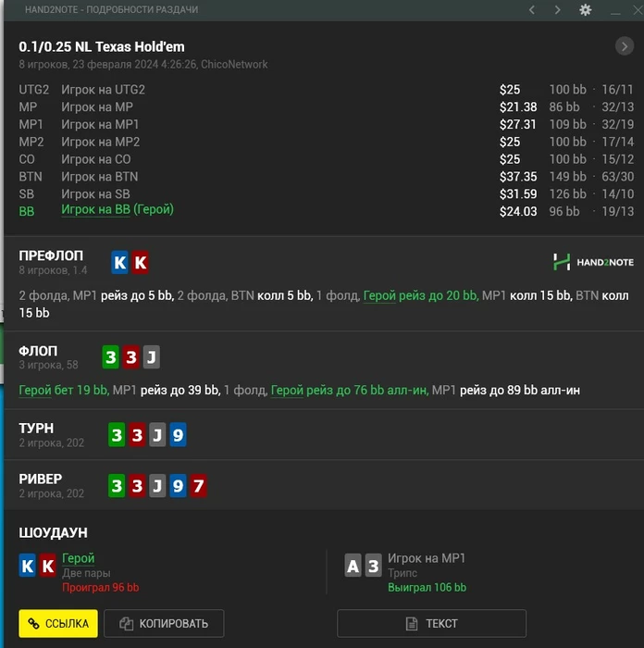Go to the next hand with right arrow
644x648 pixels.
(x=557, y=9)
